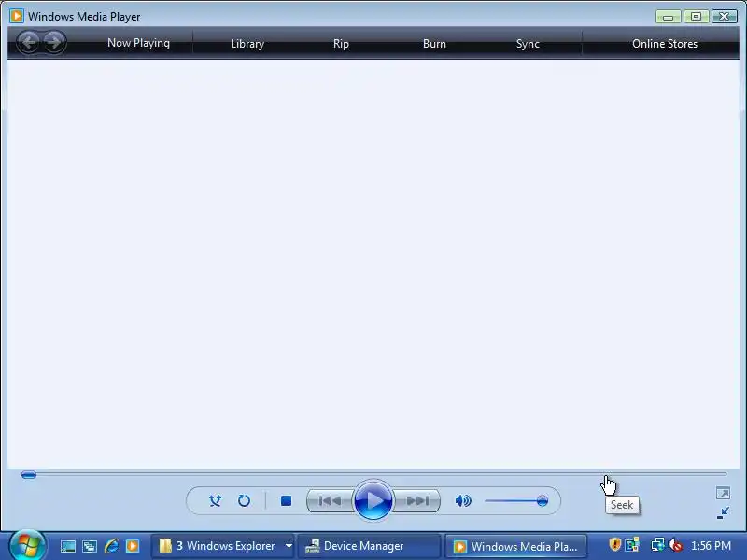The image size is (747, 560).
Task: Go forward with the Forward arrow button
Action: pyautogui.click(x=54, y=42)
